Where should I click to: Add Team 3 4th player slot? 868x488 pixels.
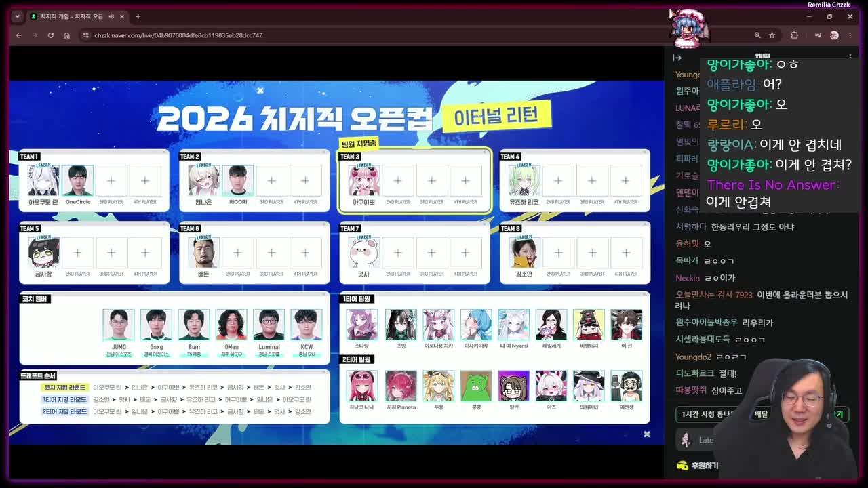[465, 180]
